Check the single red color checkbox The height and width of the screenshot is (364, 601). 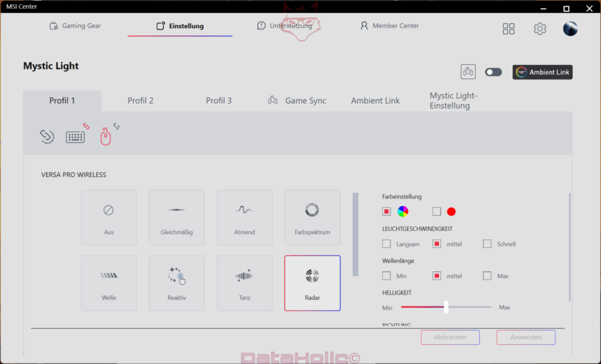coord(437,212)
